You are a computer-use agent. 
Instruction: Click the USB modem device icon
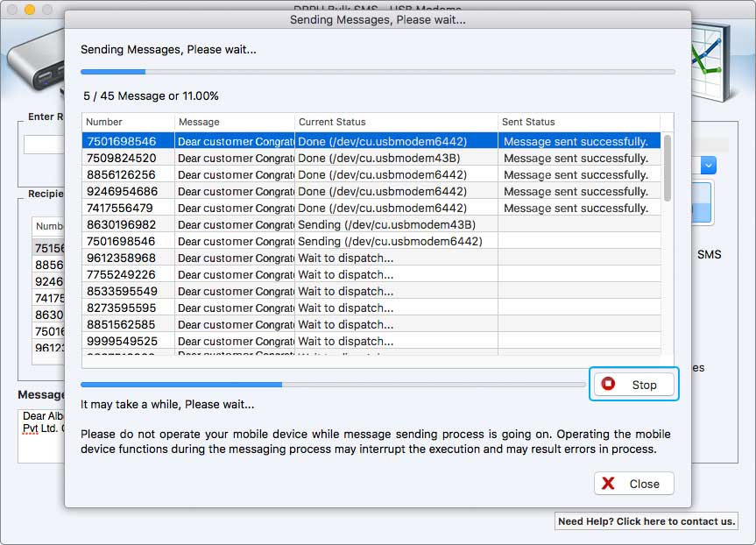pyautogui.click(x=36, y=63)
